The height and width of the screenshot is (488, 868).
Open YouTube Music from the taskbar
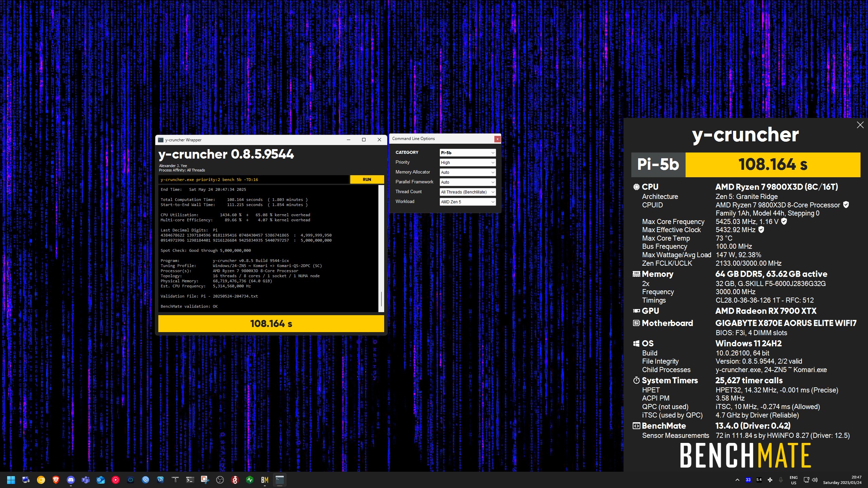(116, 480)
